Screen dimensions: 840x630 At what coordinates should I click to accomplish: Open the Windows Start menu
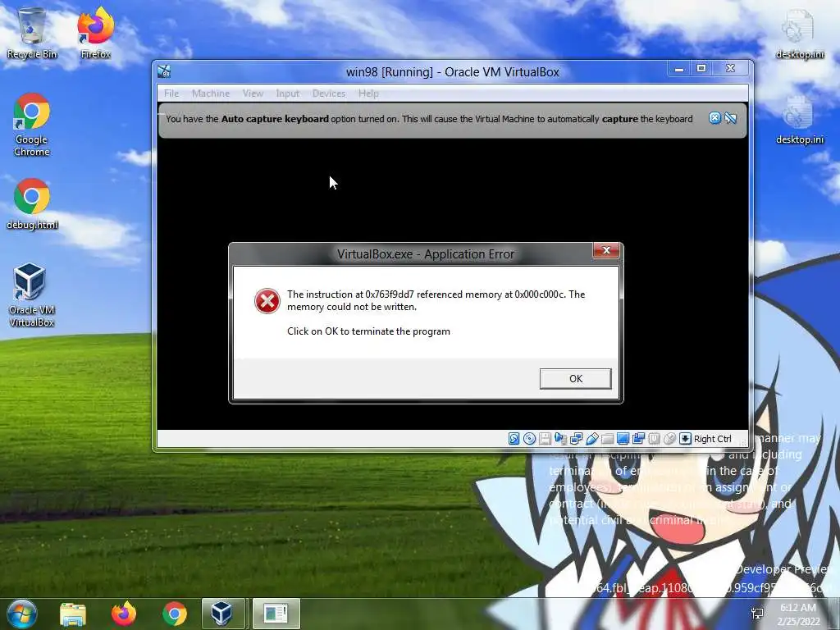tap(22, 614)
